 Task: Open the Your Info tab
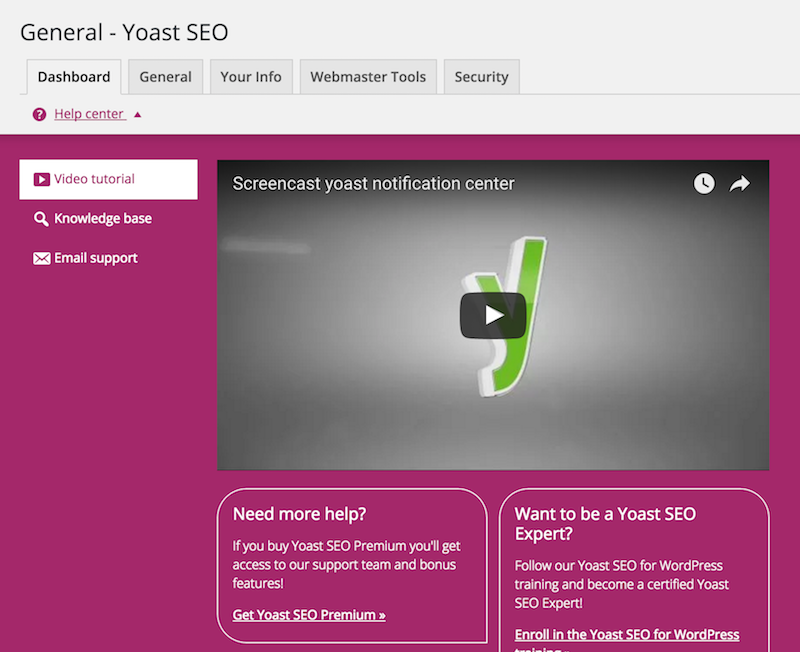251,77
